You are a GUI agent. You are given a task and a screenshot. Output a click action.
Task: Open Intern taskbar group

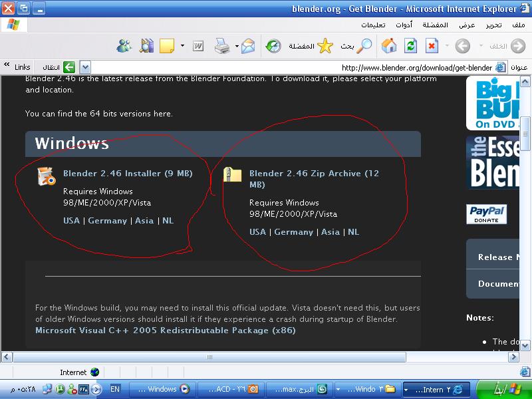tap(436, 389)
